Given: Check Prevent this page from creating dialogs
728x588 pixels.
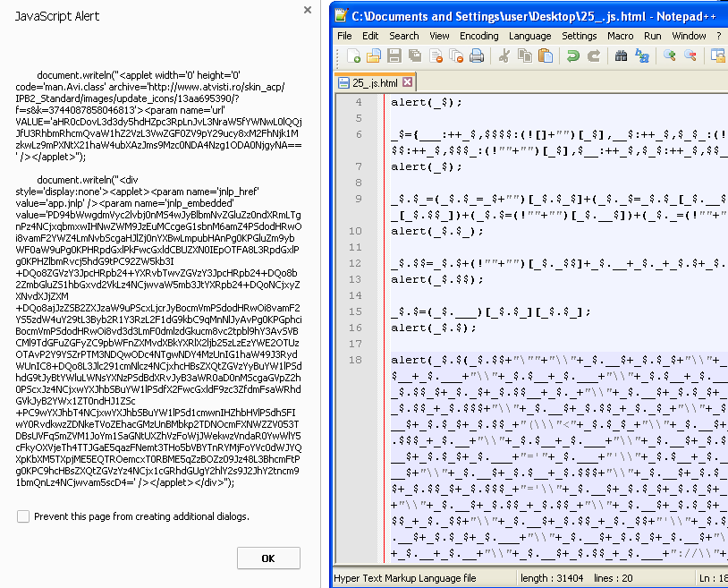Looking at the screenshot, I should coord(23,516).
